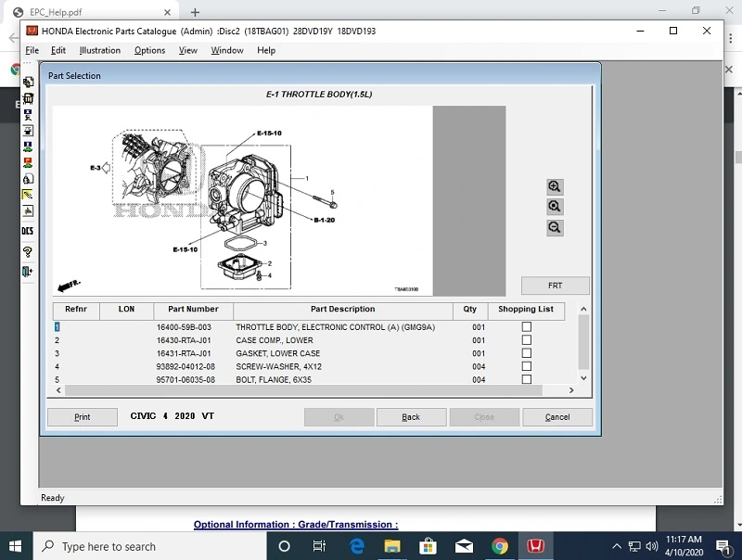
Task: Click the Back button
Action: [x=411, y=417]
